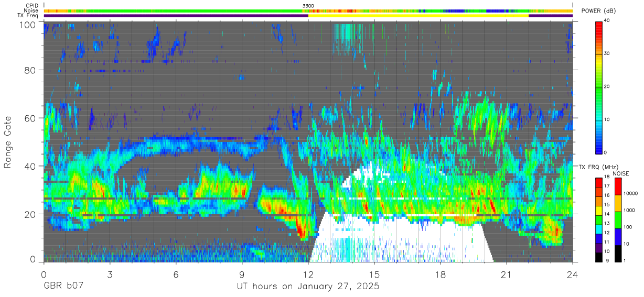The width and height of the screenshot is (644, 297).
Task: Click the 40 tick on Range Gate axis
Action: click(x=30, y=166)
